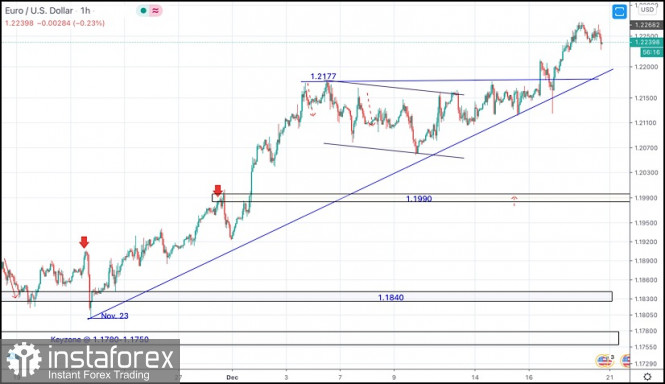Click 1.20700 on the price axis
This screenshot has height=384, width=665.
click(646, 148)
